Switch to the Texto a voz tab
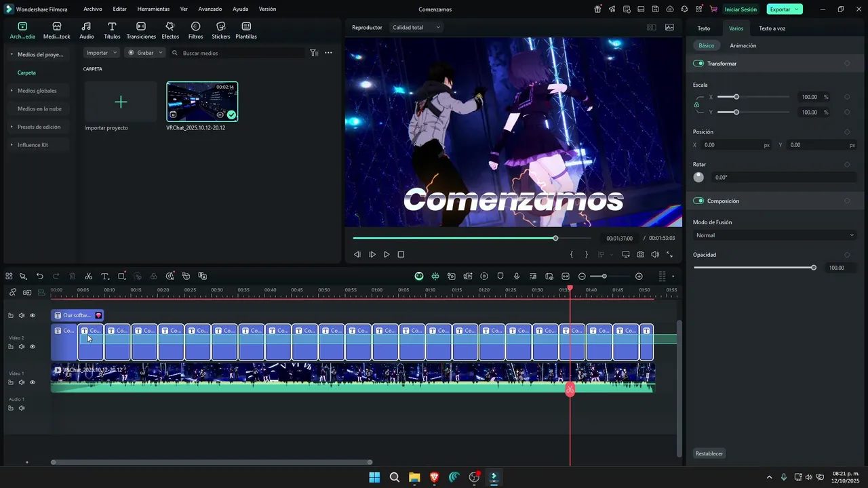 (x=772, y=28)
